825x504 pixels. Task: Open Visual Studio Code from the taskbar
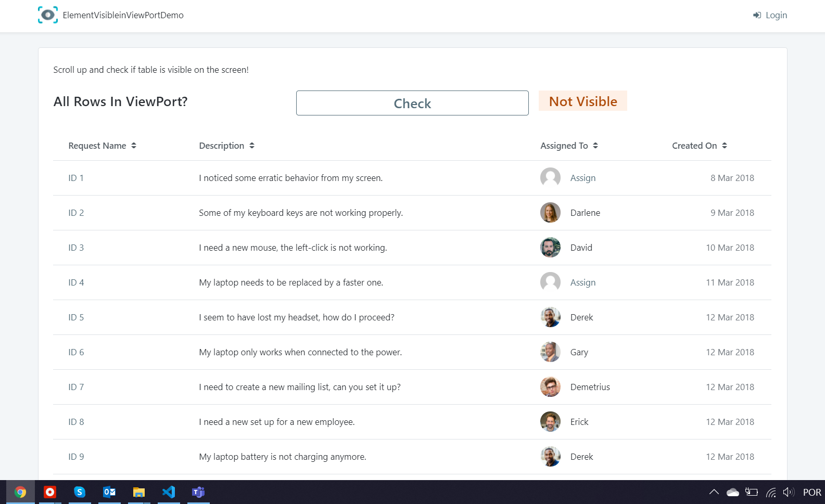click(x=169, y=492)
